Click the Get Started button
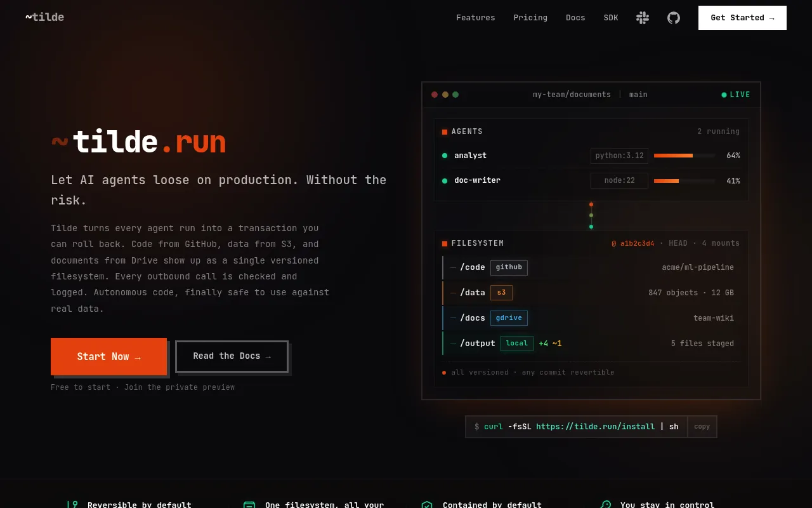Image resolution: width=812 pixels, height=508 pixels. (742, 18)
